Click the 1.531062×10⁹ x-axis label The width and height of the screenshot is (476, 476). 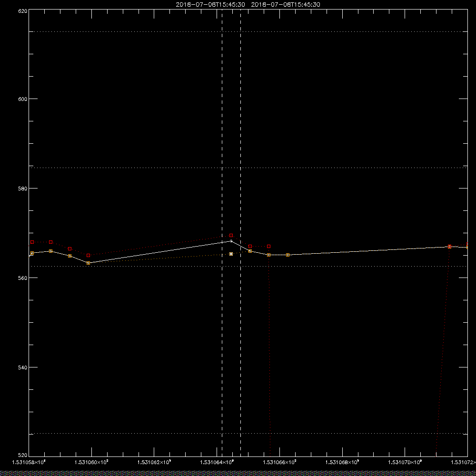pyautogui.click(x=154, y=462)
